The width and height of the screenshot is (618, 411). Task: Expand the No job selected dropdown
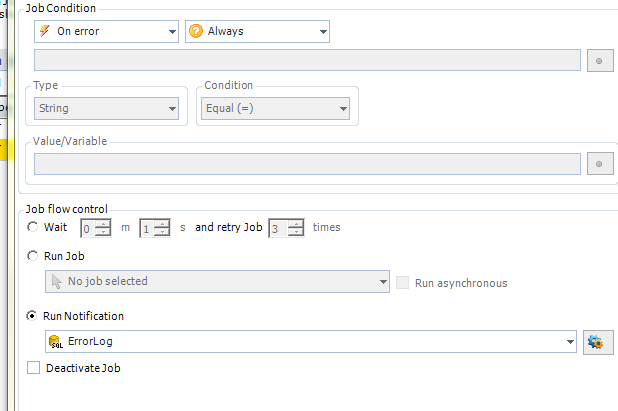[x=382, y=282]
